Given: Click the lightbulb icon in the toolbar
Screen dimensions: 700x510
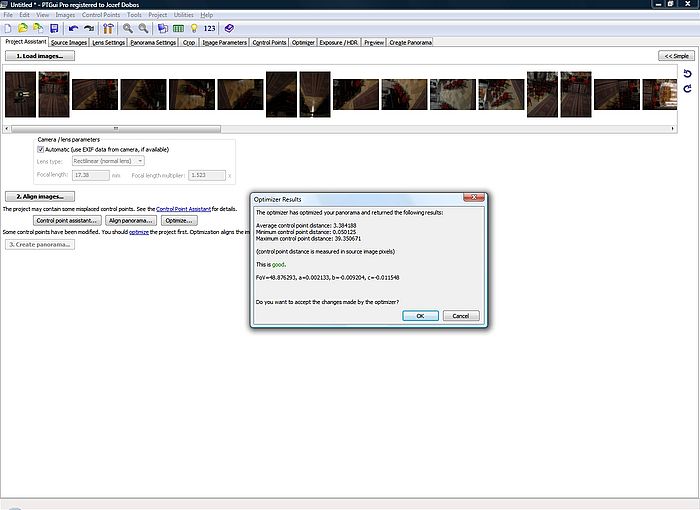Looking at the screenshot, I should pos(194,29).
